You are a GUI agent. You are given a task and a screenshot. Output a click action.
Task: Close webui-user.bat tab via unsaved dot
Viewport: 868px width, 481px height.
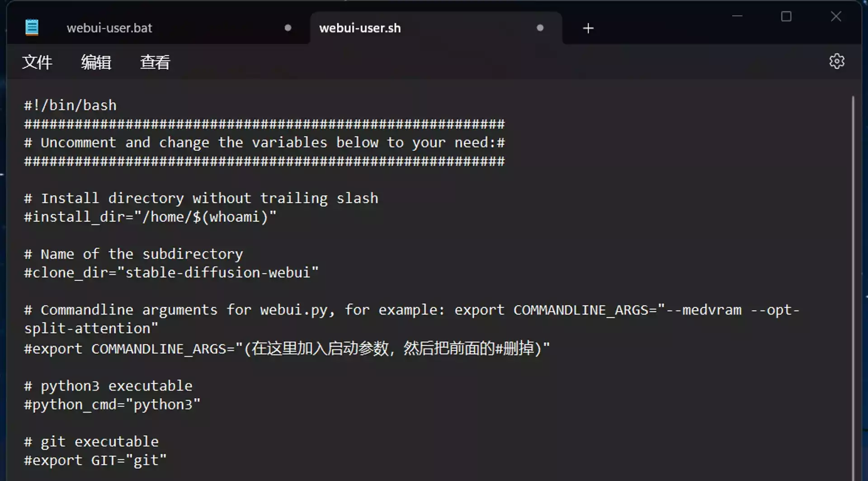tap(288, 28)
